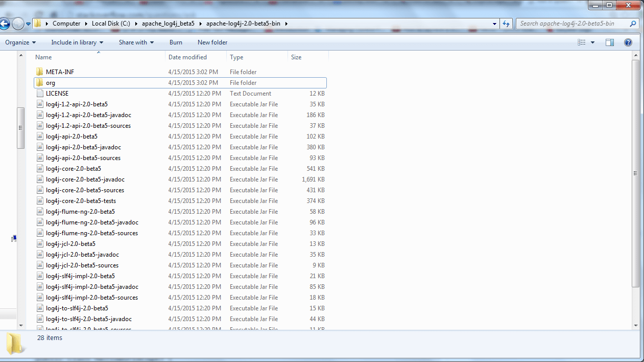Viewport: 644px width, 362px height.
Task: Click the Forward navigation arrow button
Action: [x=18, y=24]
